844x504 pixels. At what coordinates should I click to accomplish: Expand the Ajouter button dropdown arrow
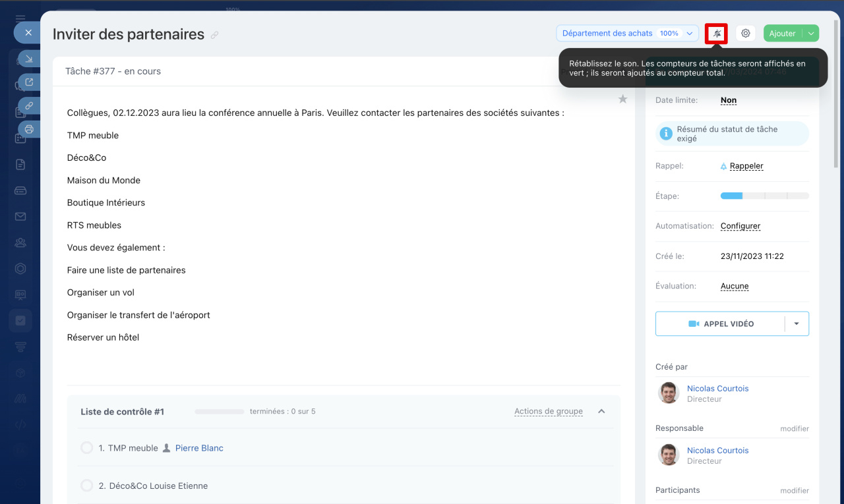[811, 34]
